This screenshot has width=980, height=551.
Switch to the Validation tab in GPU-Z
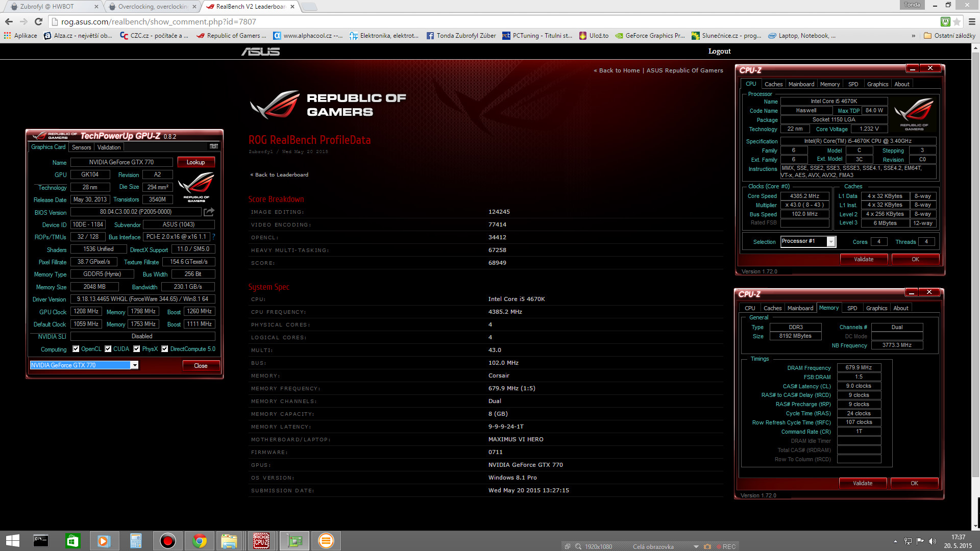(x=109, y=147)
